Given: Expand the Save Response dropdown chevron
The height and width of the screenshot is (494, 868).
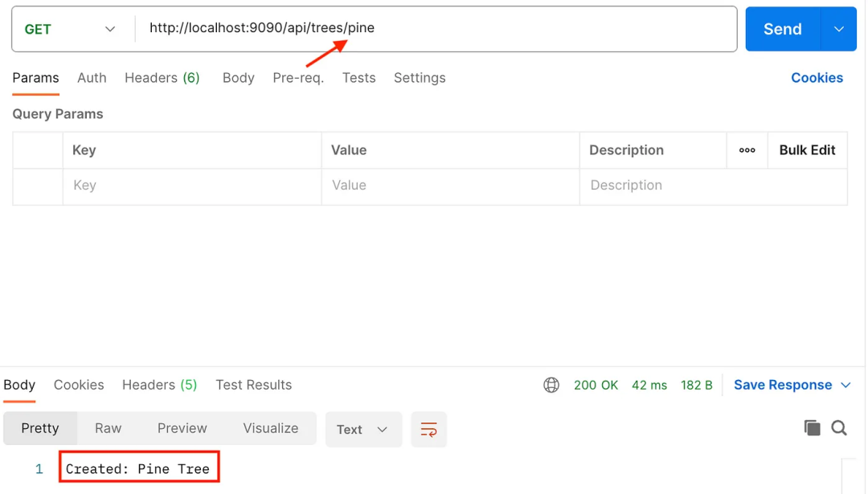Looking at the screenshot, I should [845, 385].
